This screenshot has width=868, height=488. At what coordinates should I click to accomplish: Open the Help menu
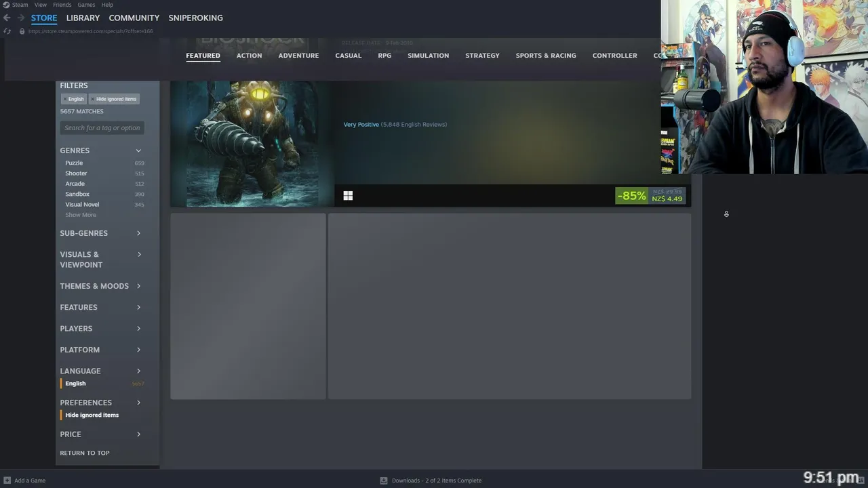coord(107,5)
